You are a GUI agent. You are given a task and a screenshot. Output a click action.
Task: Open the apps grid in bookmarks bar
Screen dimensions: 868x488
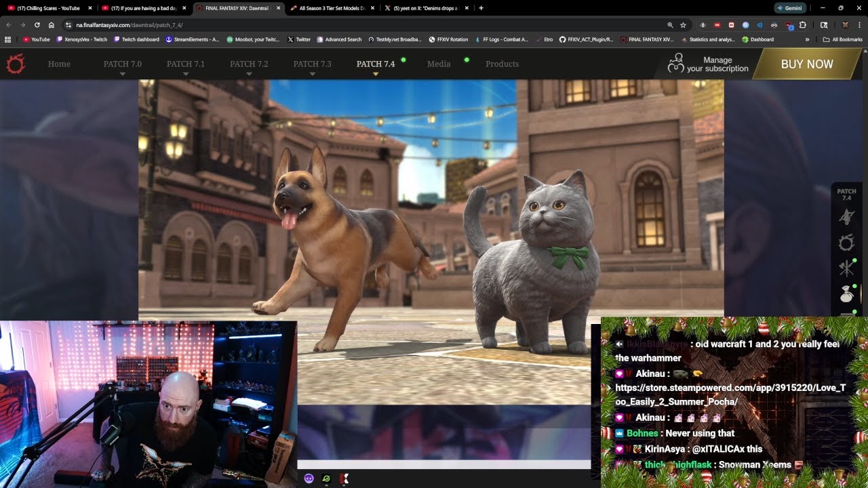(x=8, y=39)
